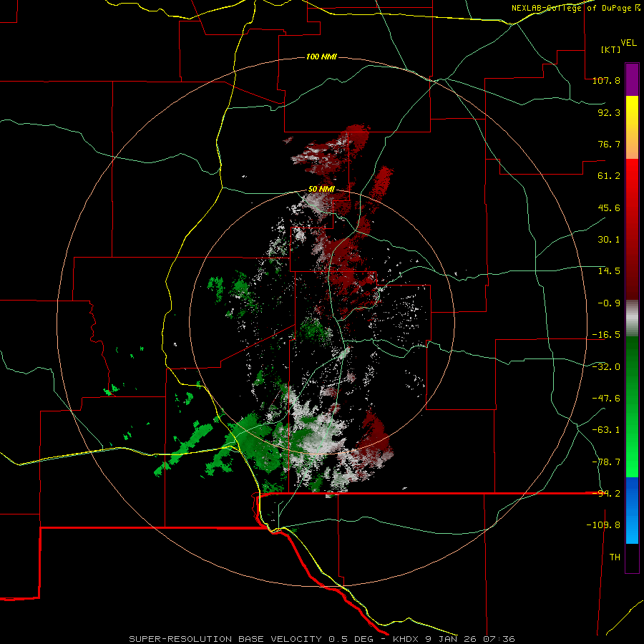The image size is (644, 644).
Task: Click the [KT] units label
Action: pos(610,49)
